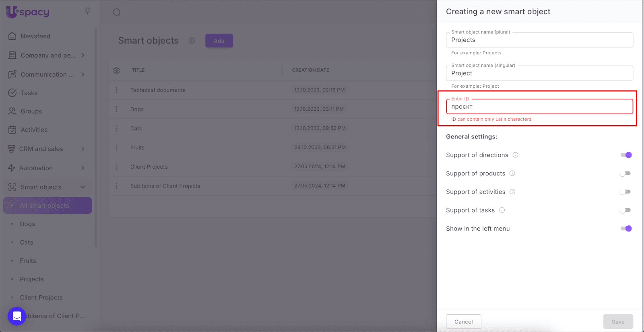Open settings gear beside Smart objects title
Screen dimensions: 644x332
point(192,41)
